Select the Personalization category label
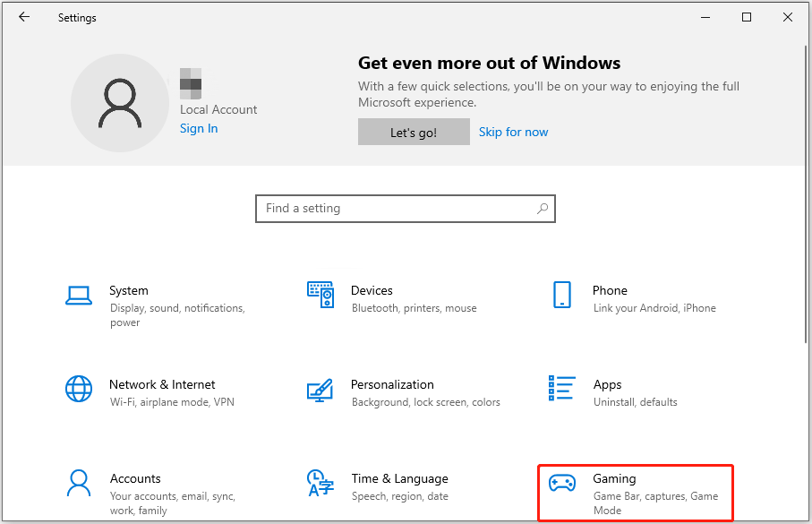Viewport: 812px width, 524px height. pos(392,384)
